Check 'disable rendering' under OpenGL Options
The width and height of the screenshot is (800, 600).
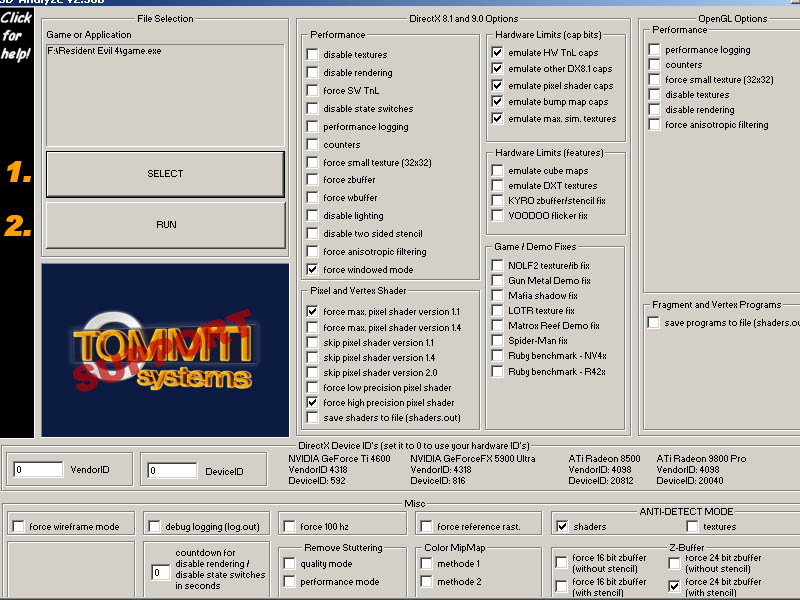654,110
